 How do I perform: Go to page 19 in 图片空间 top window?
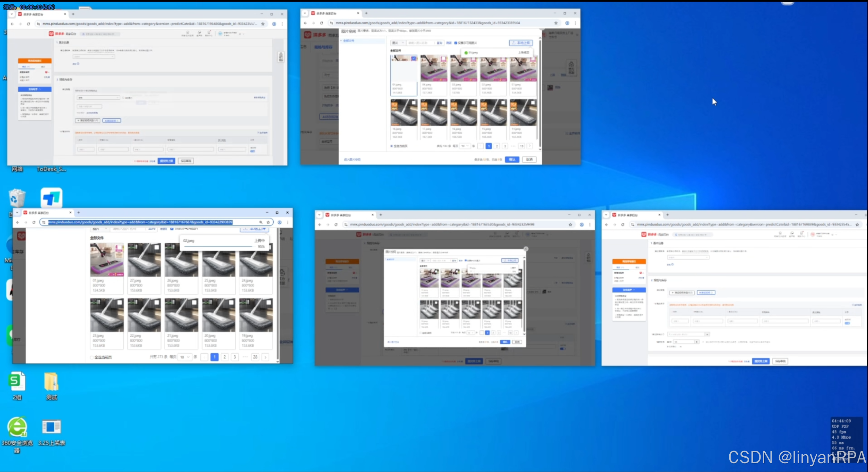coord(522,146)
